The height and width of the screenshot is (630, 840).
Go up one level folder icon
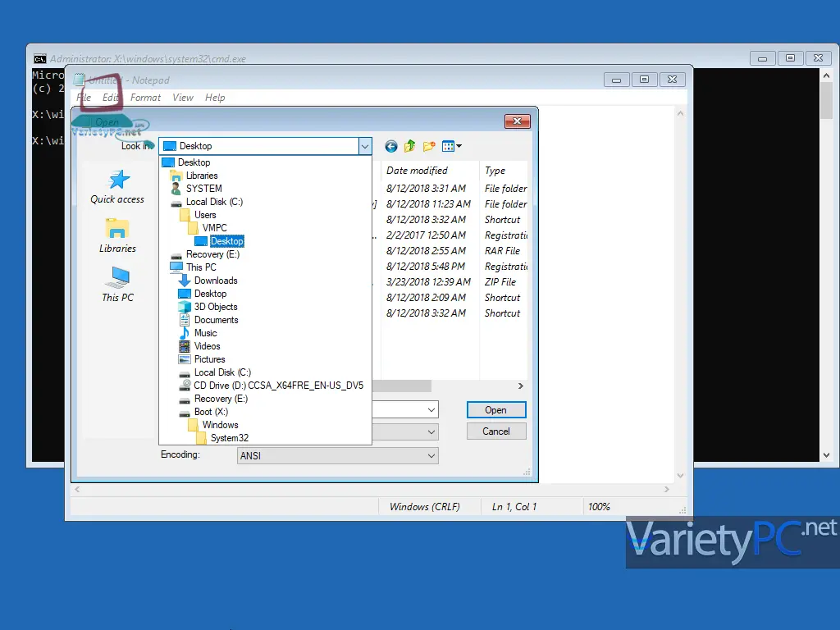tap(410, 146)
